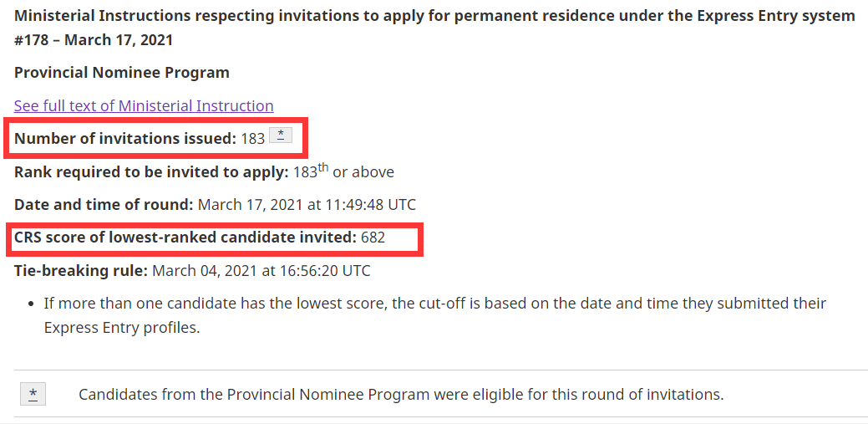Open the full text of Ministerial Instruction link
This screenshot has height=424, width=868.
coord(144,106)
